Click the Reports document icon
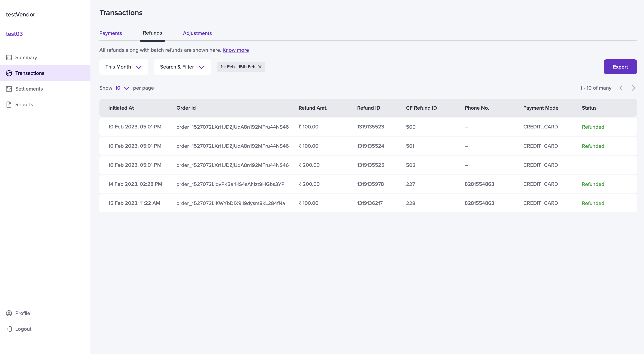Screen dimensions: 644x354 point(9,105)
